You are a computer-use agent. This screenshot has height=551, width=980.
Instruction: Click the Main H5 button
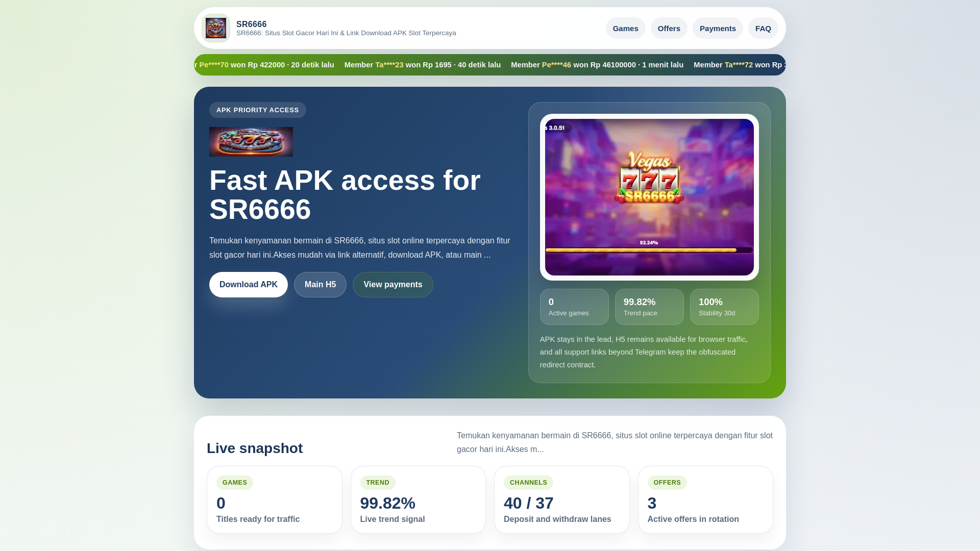tap(320, 285)
